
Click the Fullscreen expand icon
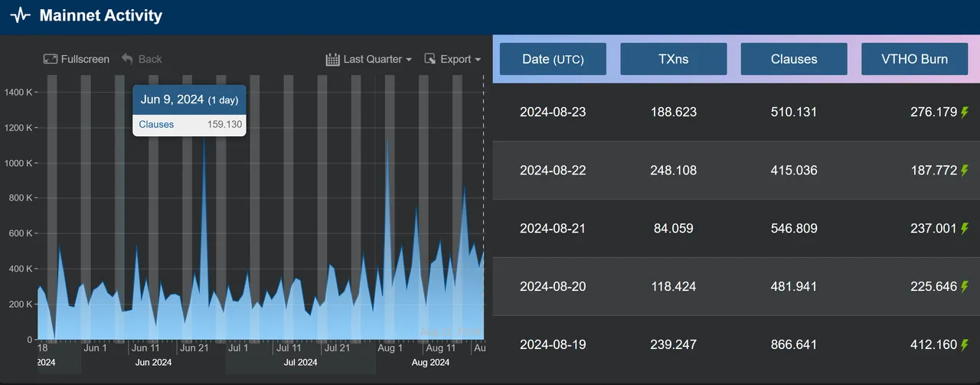[x=51, y=59]
